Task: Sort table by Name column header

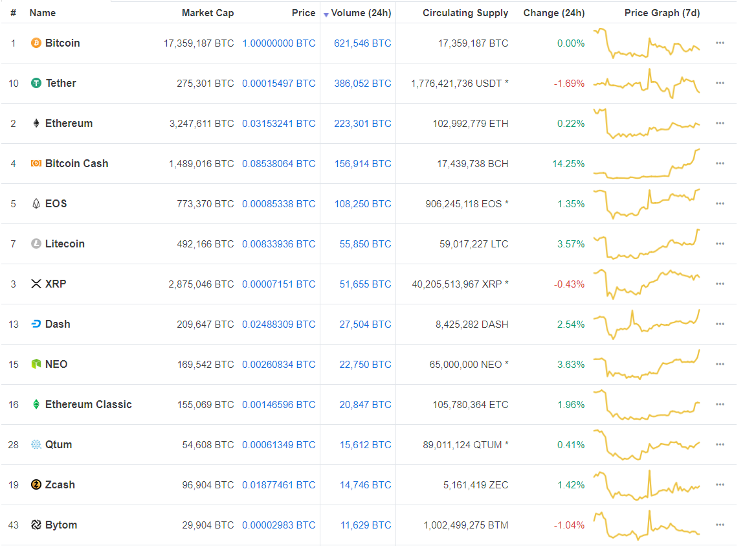Action: [43, 13]
